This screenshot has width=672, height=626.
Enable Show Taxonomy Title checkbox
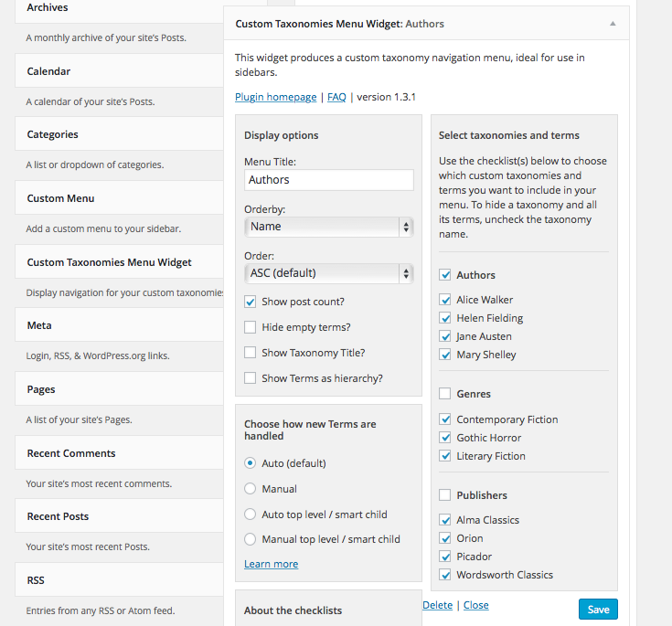251,353
